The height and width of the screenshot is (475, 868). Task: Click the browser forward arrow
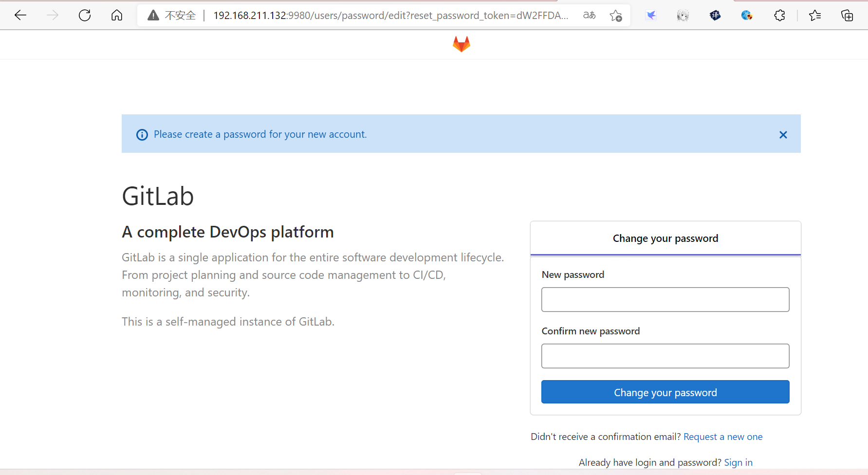click(53, 16)
